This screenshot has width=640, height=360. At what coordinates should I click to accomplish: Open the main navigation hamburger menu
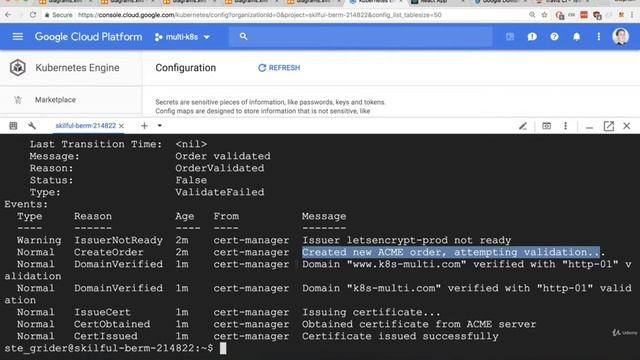pos(18,37)
